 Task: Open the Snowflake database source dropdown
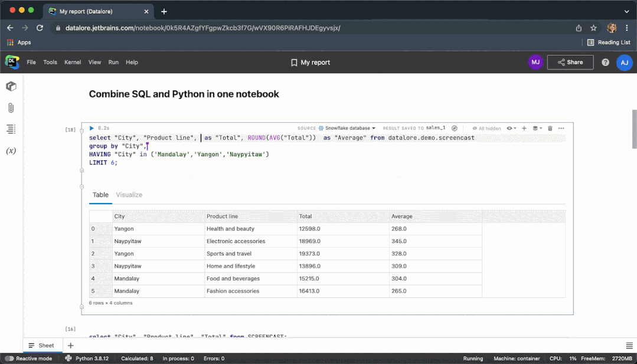(347, 128)
